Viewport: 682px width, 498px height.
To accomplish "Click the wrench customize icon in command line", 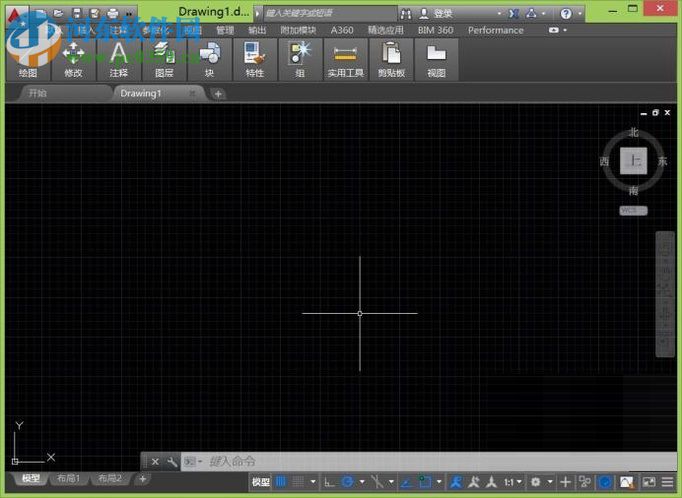I will [172, 462].
